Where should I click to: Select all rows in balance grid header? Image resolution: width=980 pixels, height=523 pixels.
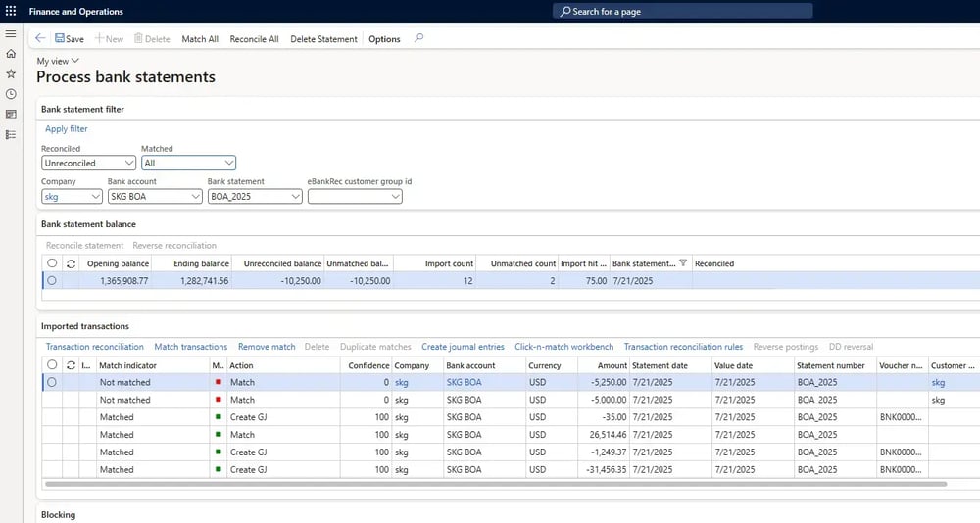coord(52,263)
